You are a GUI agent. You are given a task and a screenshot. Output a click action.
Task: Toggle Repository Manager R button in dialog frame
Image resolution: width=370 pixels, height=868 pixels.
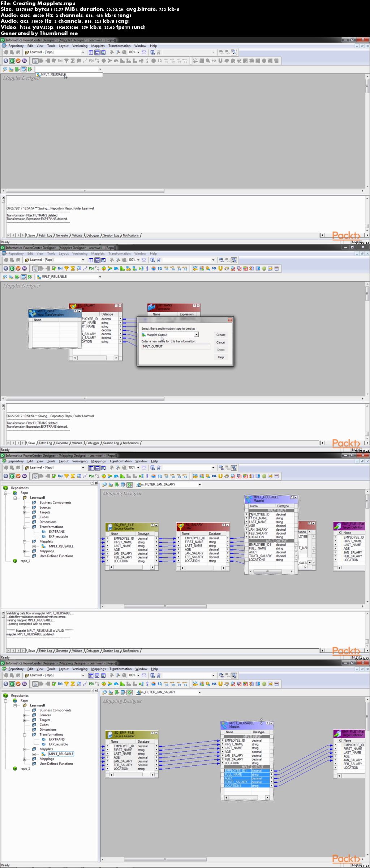(x=6, y=268)
